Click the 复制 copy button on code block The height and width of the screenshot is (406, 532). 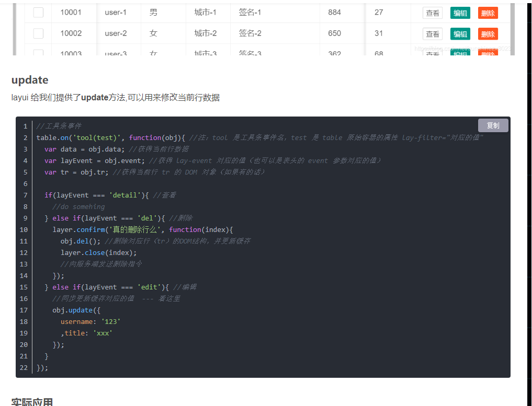point(493,125)
